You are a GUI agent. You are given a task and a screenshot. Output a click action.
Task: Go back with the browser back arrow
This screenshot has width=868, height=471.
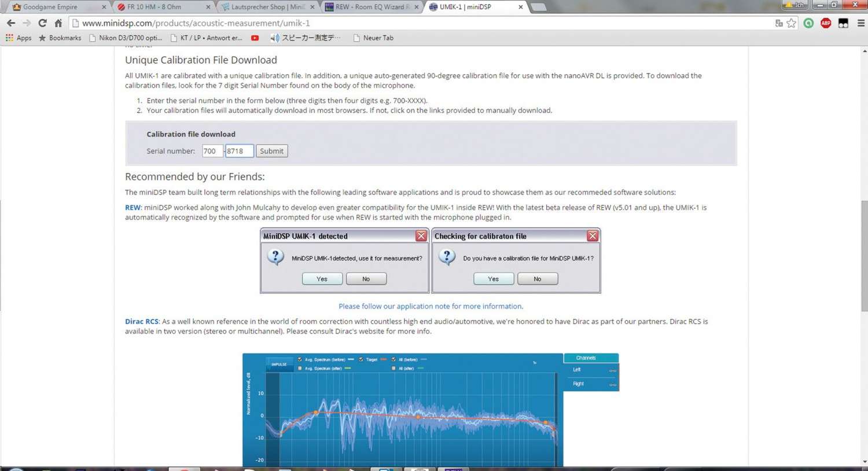click(10, 23)
